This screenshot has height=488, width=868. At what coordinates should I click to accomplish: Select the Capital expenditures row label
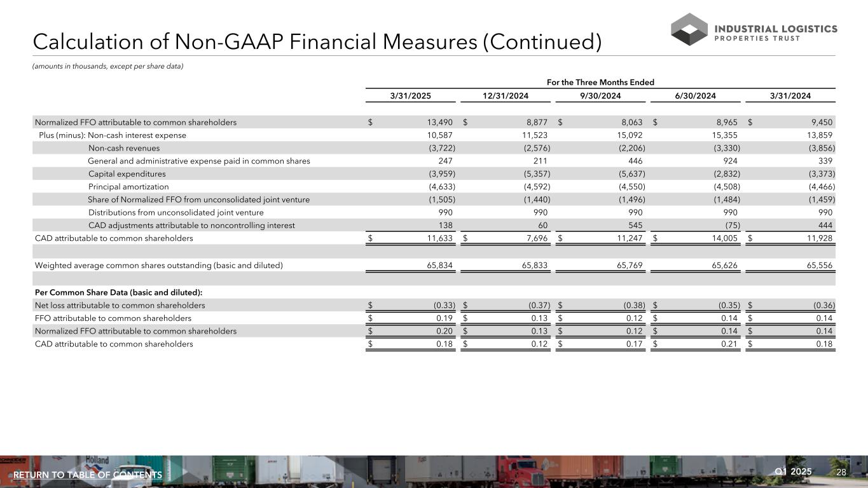[127, 174]
